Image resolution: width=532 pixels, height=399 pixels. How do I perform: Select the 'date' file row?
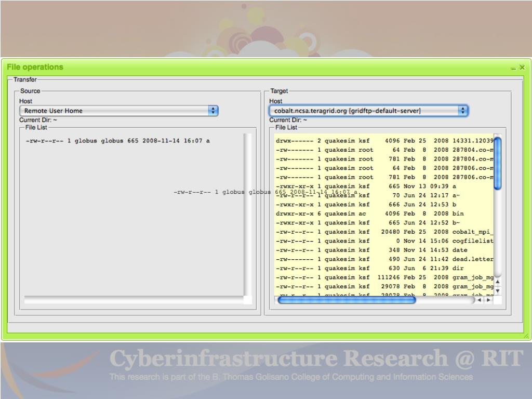[x=384, y=250]
